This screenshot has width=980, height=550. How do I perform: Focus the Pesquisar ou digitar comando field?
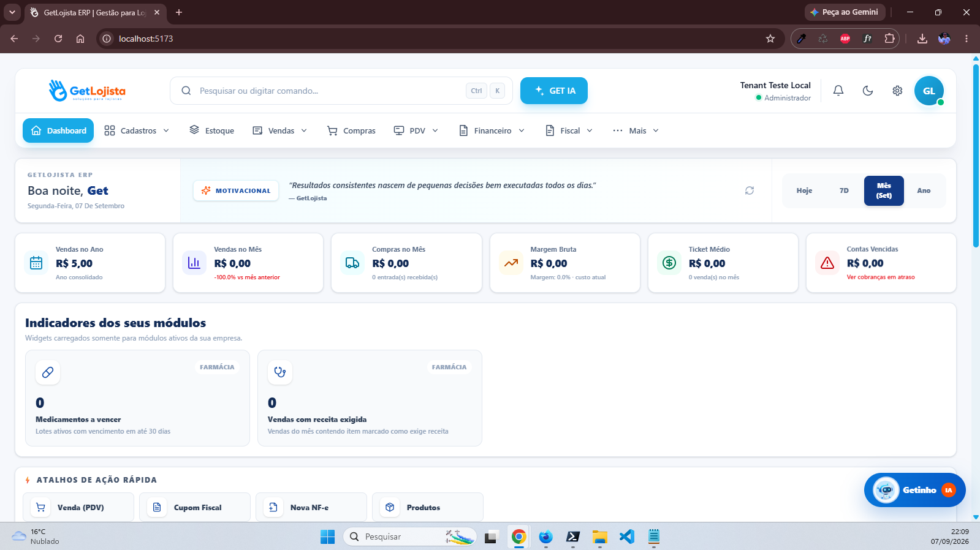point(341,91)
